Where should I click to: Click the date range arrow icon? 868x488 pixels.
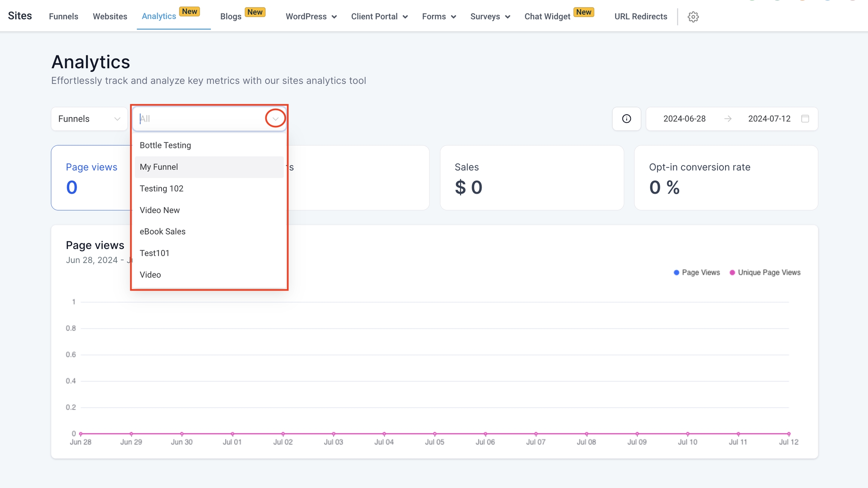727,119
